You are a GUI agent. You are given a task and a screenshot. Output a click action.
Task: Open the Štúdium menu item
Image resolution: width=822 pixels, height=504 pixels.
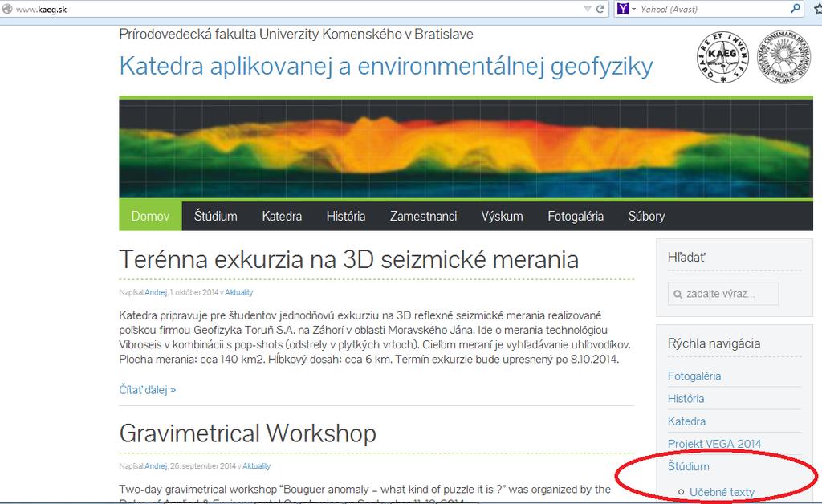click(215, 216)
